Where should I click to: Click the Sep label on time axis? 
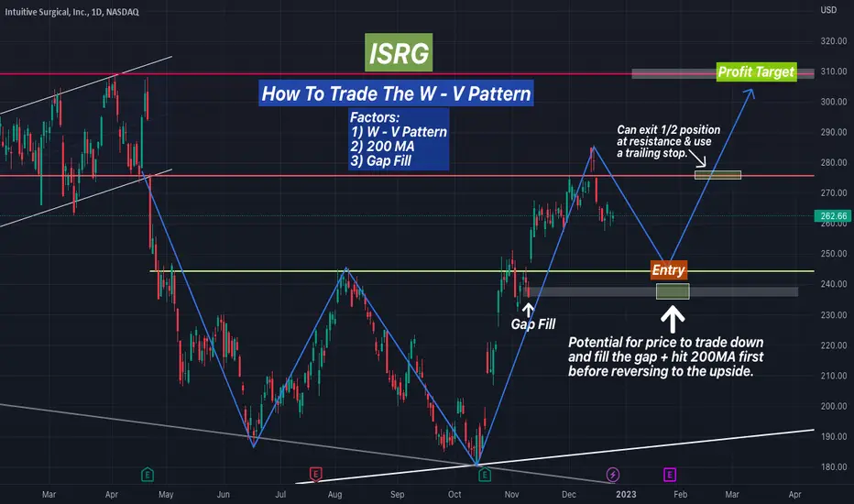pos(398,495)
